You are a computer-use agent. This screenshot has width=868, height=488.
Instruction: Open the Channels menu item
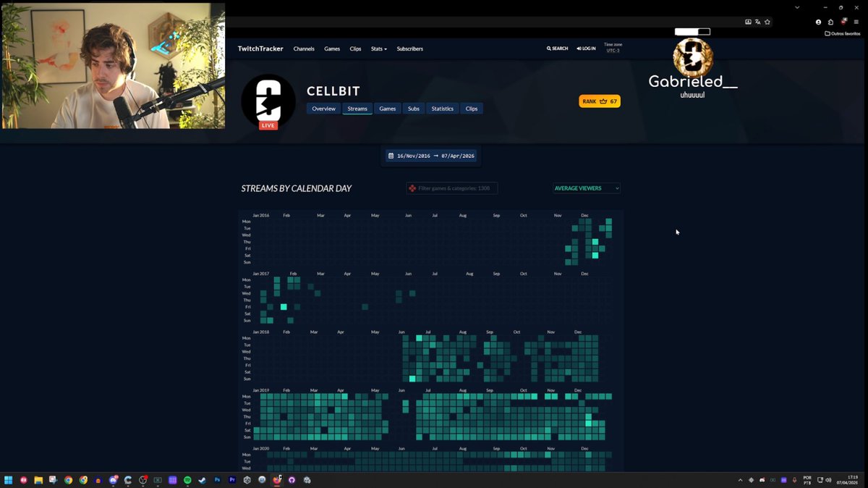pyautogui.click(x=304, y=49)
